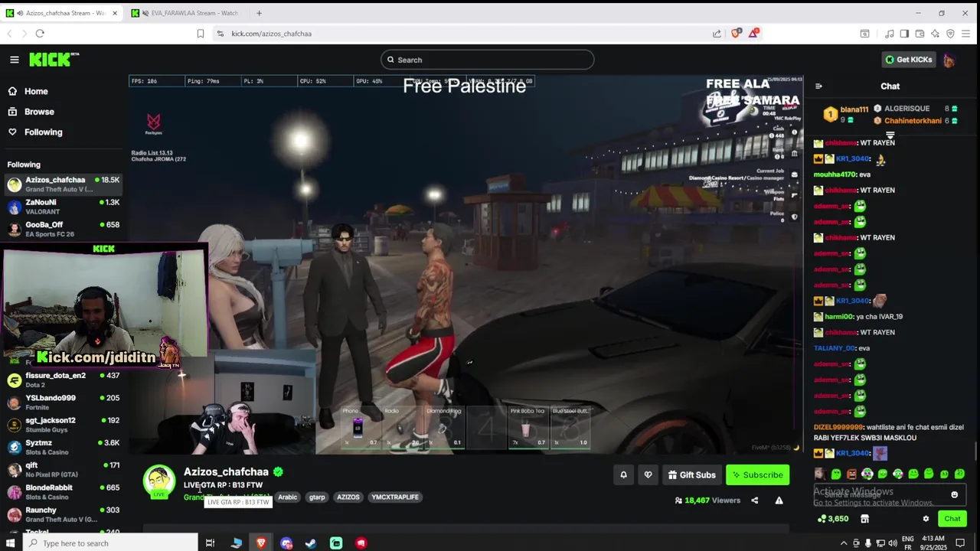The width and height of the screenshot is (980, 551).
Task: Open the emote picker smiley icon
Action: point(955,495)
